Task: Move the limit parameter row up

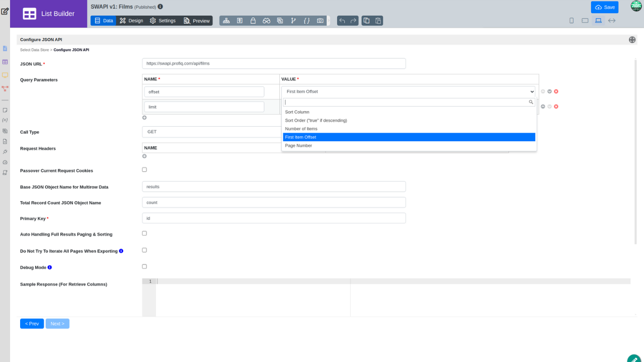Action: point(543,107)
